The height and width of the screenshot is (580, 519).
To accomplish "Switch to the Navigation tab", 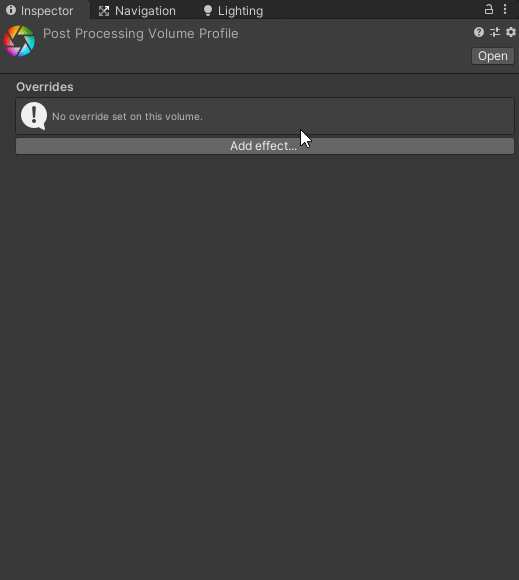I will coord(137,10).
